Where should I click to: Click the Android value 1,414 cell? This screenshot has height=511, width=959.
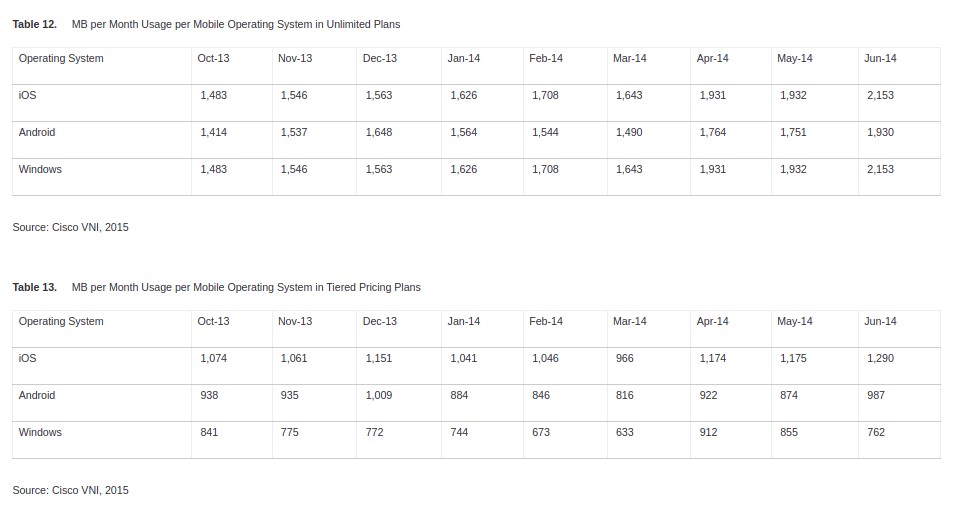pos(213,132)
